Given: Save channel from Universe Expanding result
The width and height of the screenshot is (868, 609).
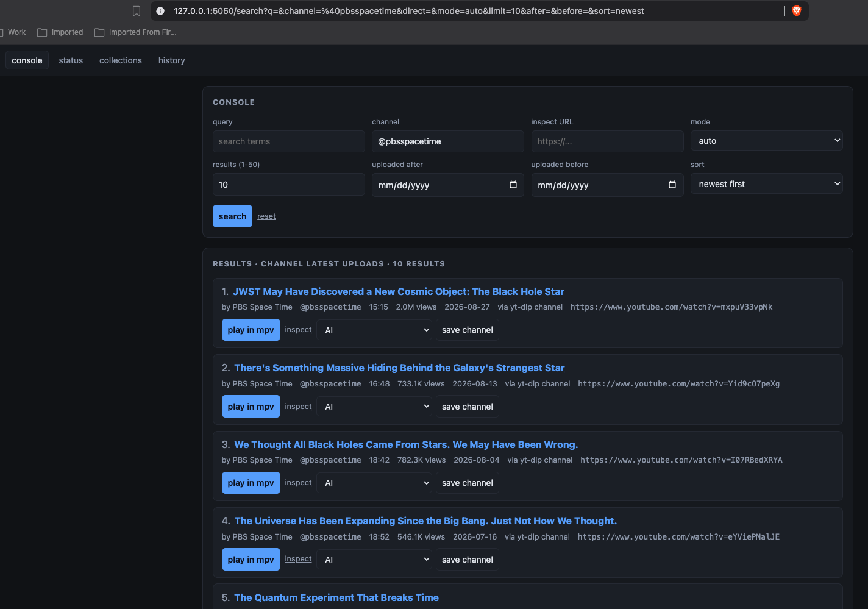Looking at the screenshot, I should click(468, 560).
